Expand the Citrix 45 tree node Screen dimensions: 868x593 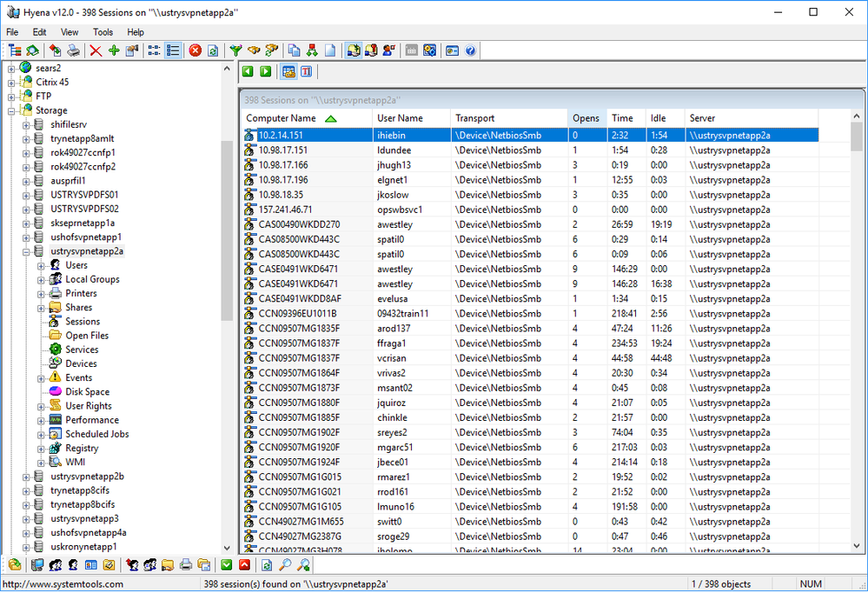click(12, 82)
